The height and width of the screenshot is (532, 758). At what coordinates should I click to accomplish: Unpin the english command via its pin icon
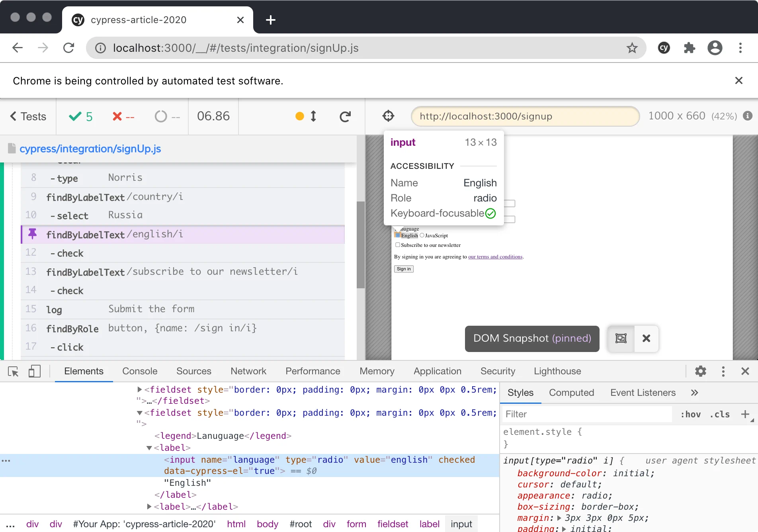point(32,235)
